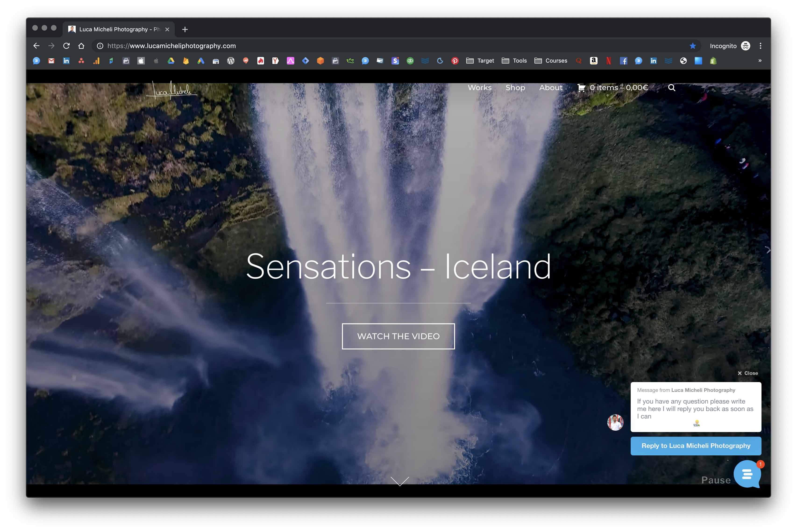Open a new browser tab
This screenshot has width=797, height=532.
tap(185, 29)
